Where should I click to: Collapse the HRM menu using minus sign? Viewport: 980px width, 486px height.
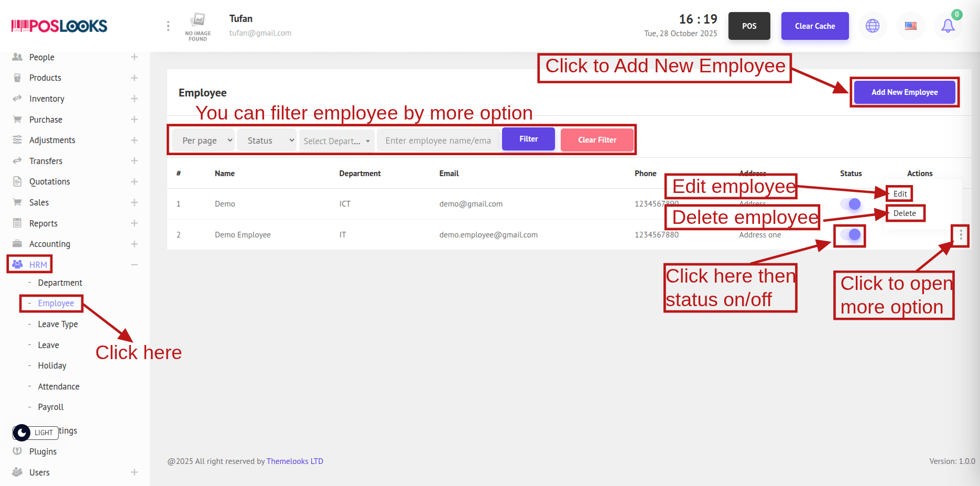point(134,265)
